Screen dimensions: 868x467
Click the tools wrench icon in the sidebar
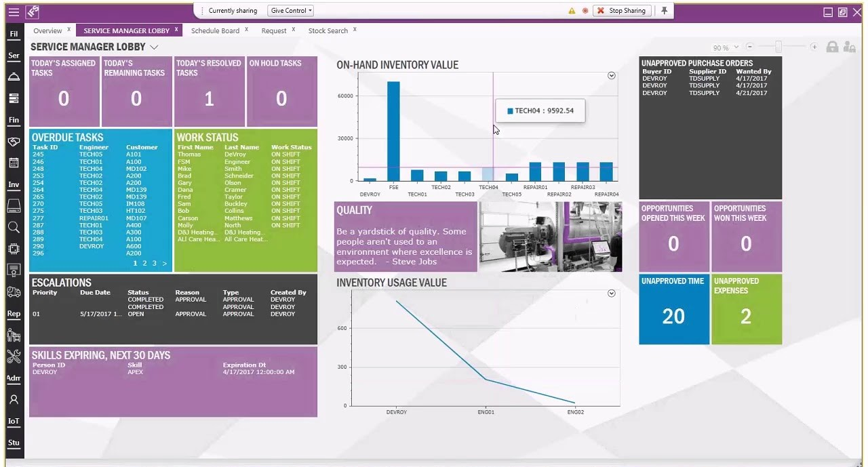click(14, 356)
